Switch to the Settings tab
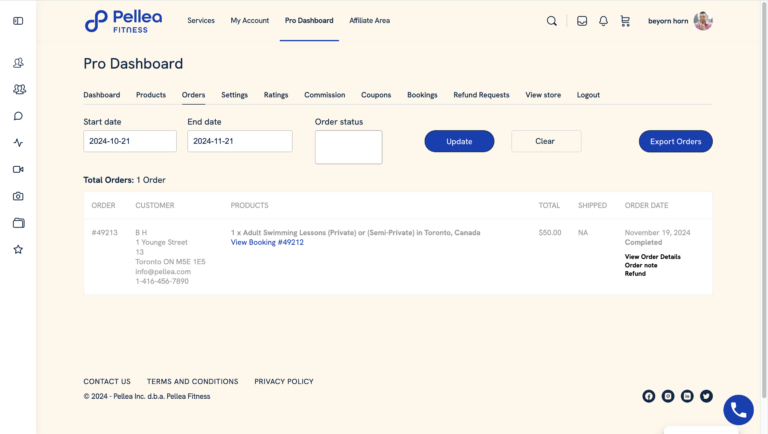 [234, 95]
